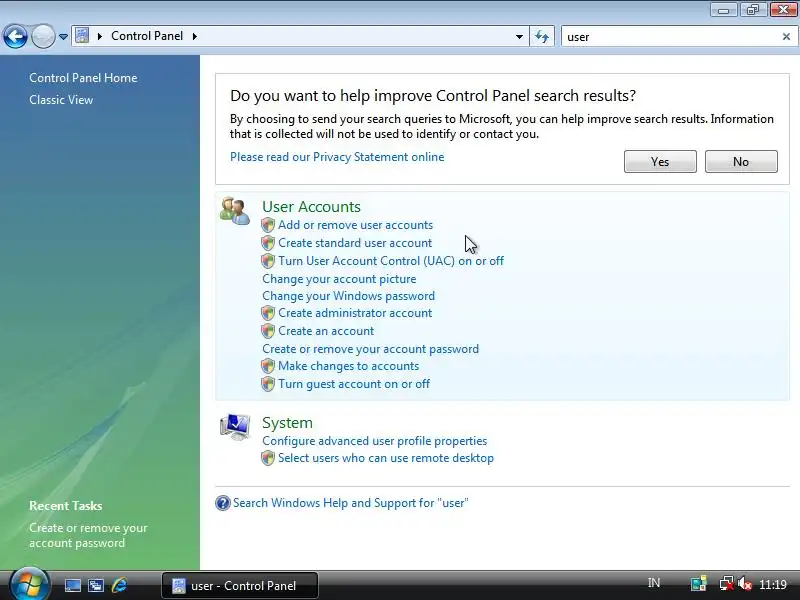800x600 pixels.
Task: Open the recent pages dropdown arrow
Action: [x=63, y=37]
